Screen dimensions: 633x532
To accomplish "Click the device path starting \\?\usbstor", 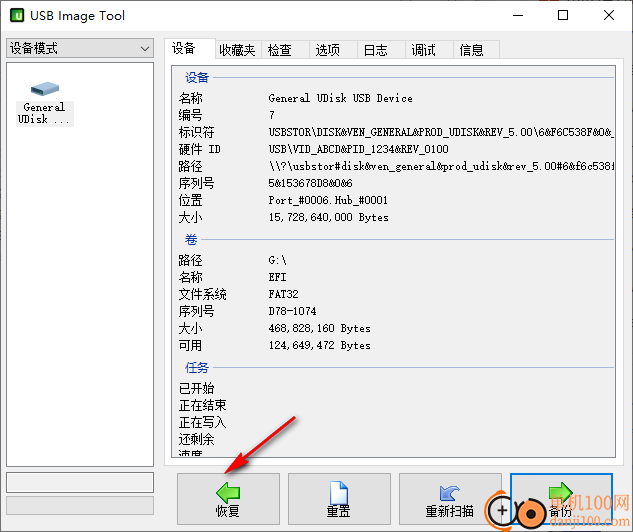I will (441, 166).
